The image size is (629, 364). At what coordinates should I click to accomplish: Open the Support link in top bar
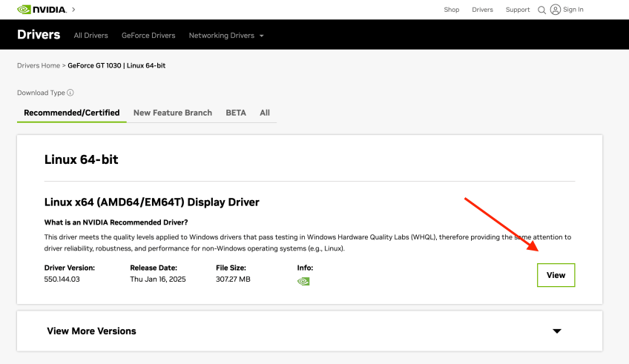(518, 10)
